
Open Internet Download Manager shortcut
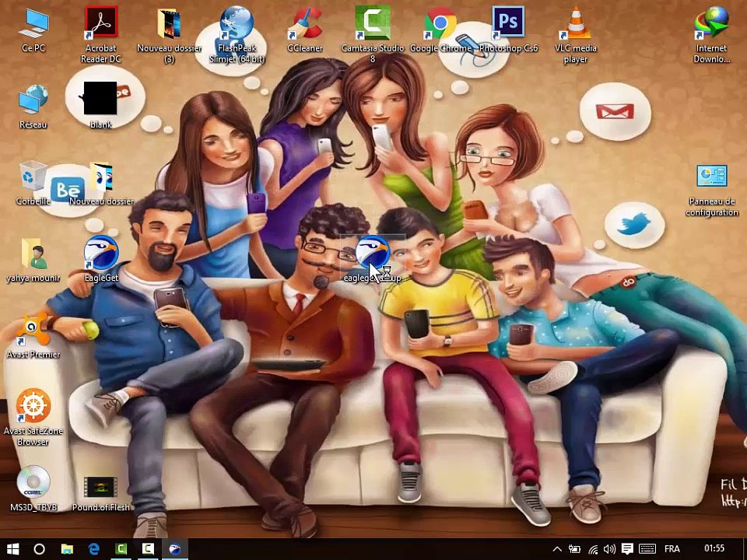[712, 34]
